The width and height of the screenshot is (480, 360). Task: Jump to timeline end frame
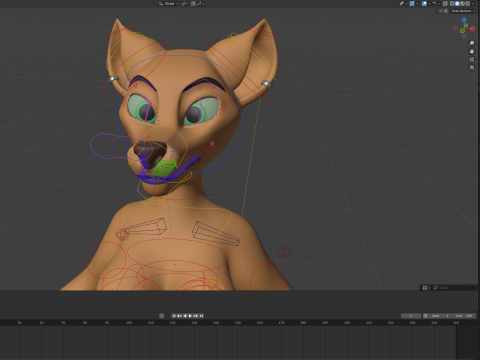point(201,316)
